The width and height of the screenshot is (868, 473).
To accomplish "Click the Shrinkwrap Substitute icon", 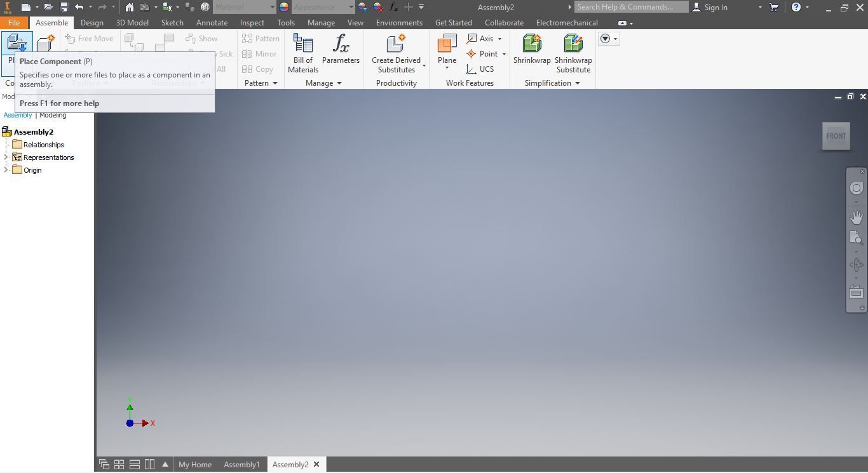I will 573,53.
